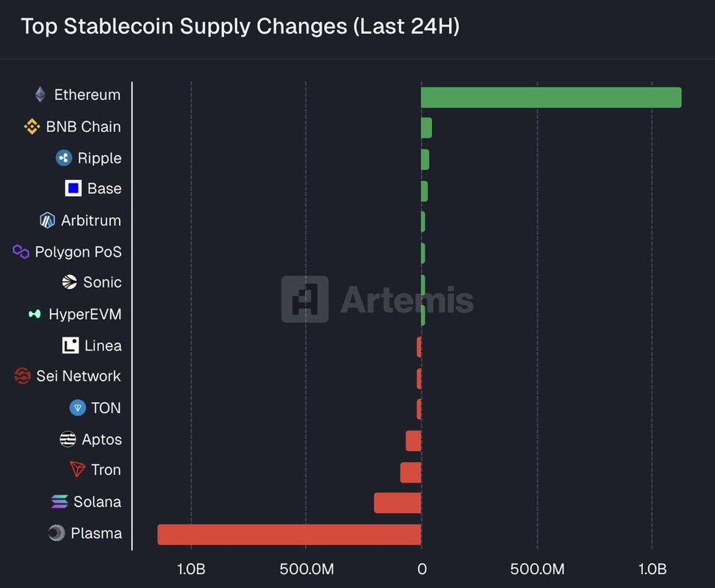Click the Aptos logo icon
Viewport: 715px width, 588px height.
point(68,440)
